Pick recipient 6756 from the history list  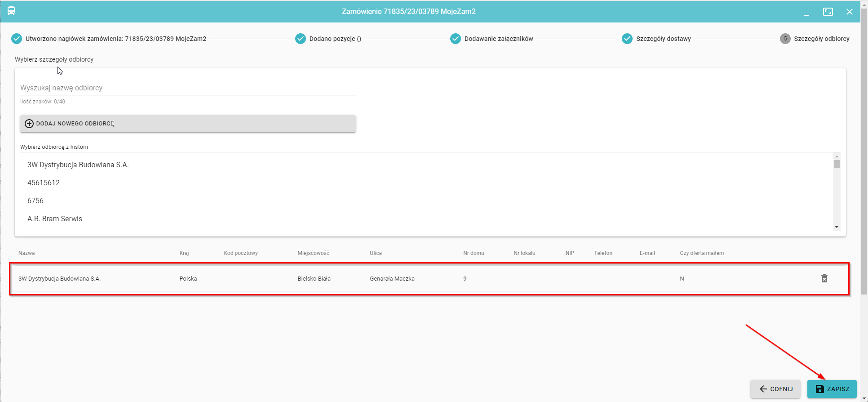[35, 201]
